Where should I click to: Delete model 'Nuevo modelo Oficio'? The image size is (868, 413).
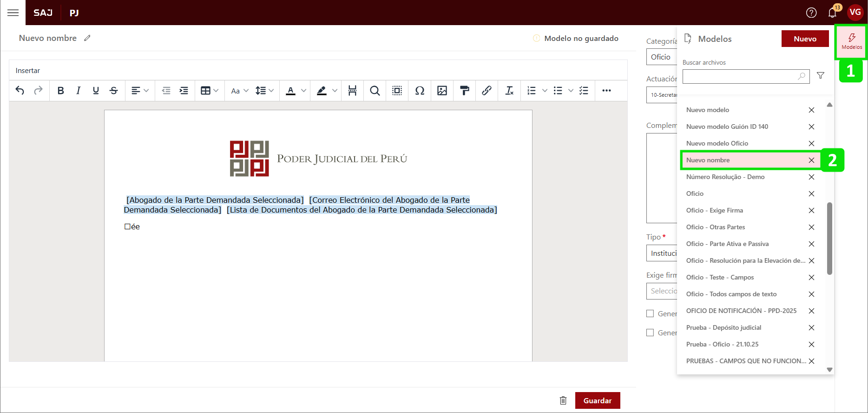coord(811,143)
